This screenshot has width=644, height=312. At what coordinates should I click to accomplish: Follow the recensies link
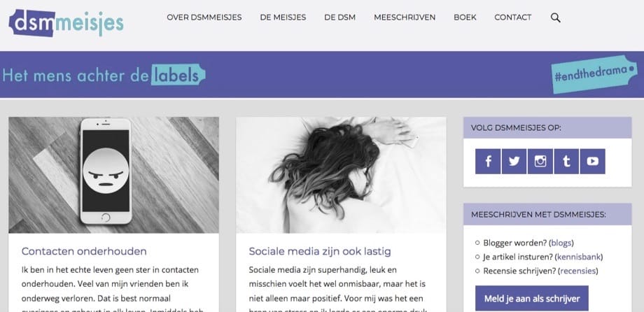coord(579,271)
